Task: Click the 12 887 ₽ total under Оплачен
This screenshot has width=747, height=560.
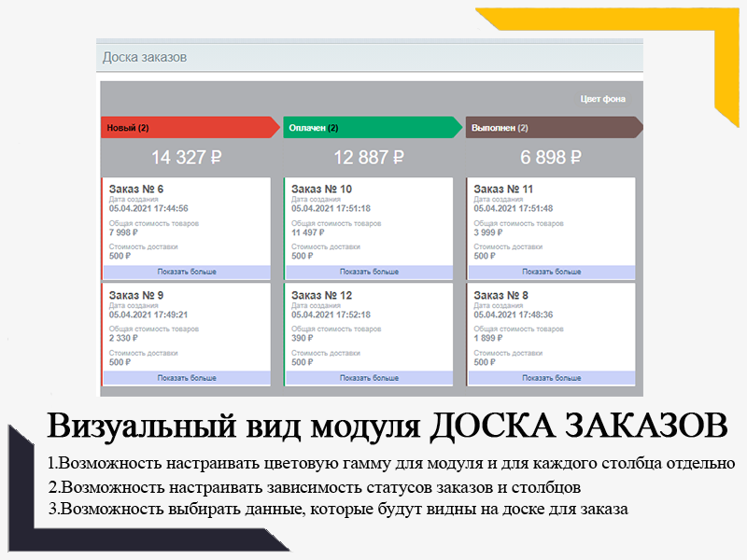Action: click(370, 158)
